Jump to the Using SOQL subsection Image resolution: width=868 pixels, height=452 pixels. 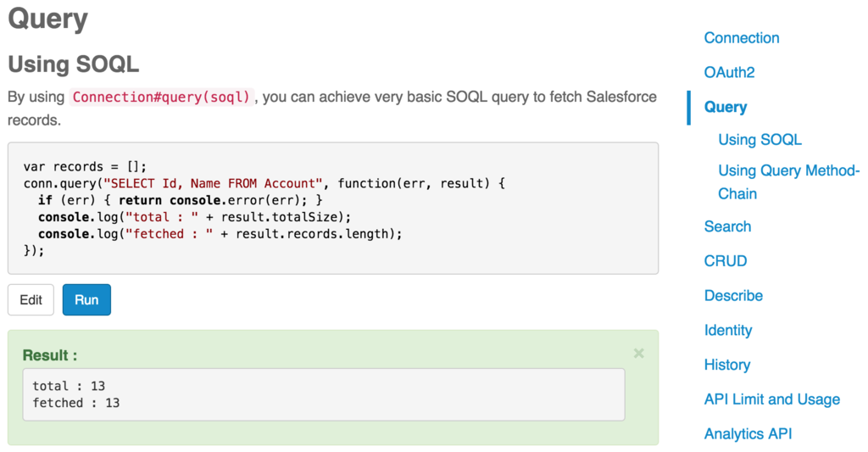point(759,140)
